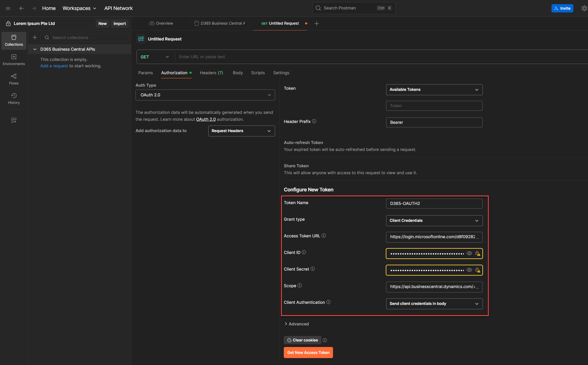Open the Grant type Client Credentials dropdown
Screen dimensions: 588x365
[434, 221]
